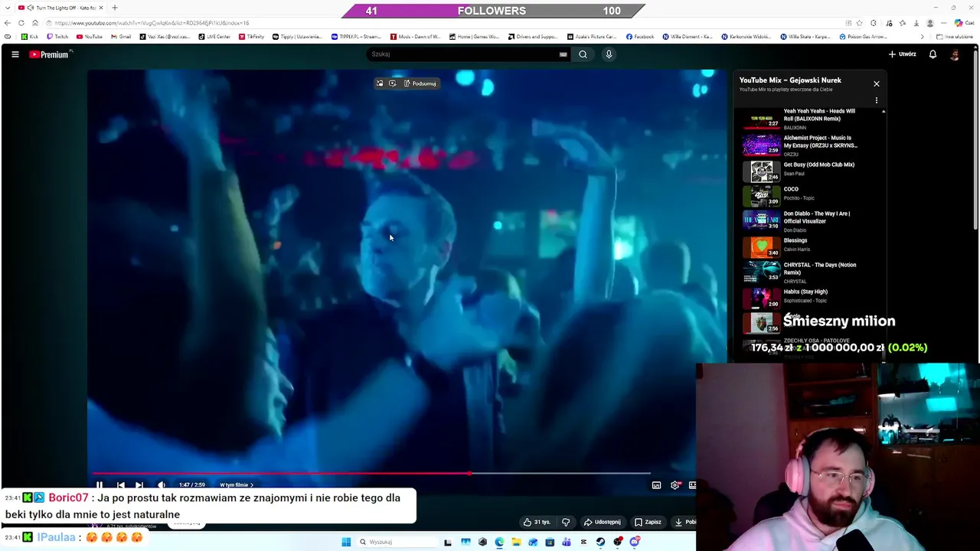
Task: Dislike the video
Action: [566, 522]
